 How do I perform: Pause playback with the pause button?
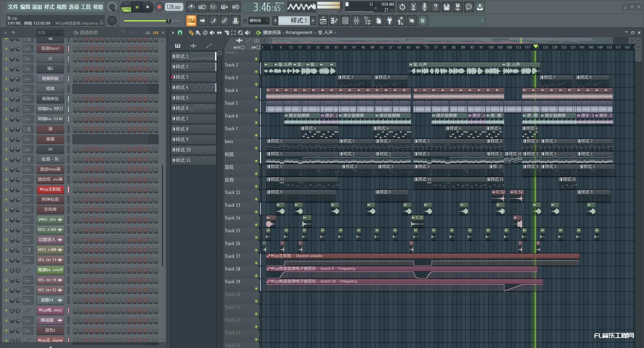[137, 7]
